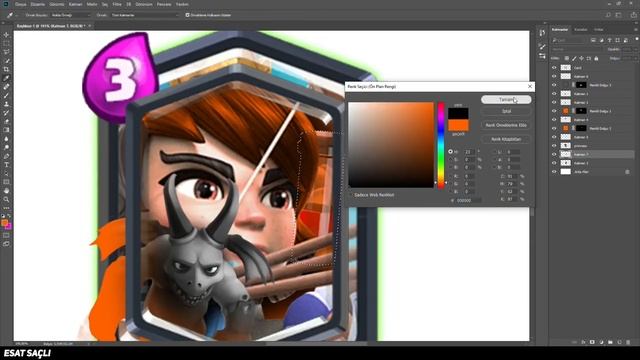The width and height of the screenshot is (640, 360).
Task: Select the H hue radio button
Action: click(450, 151)
